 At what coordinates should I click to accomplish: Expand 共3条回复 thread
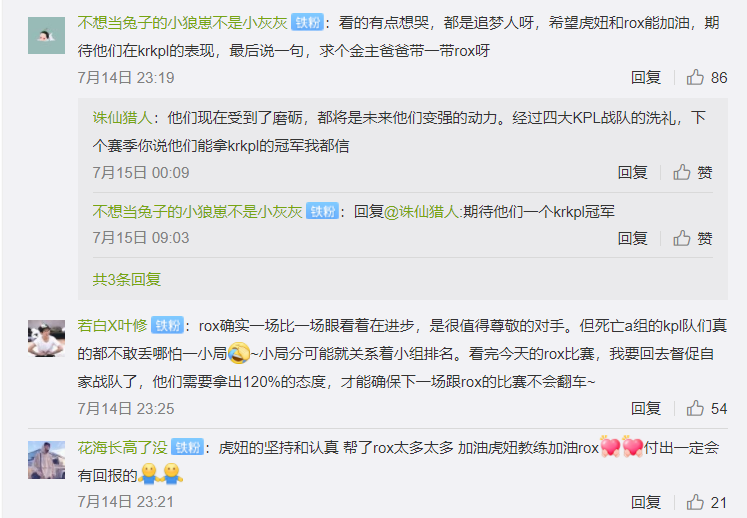pos(127,279)
